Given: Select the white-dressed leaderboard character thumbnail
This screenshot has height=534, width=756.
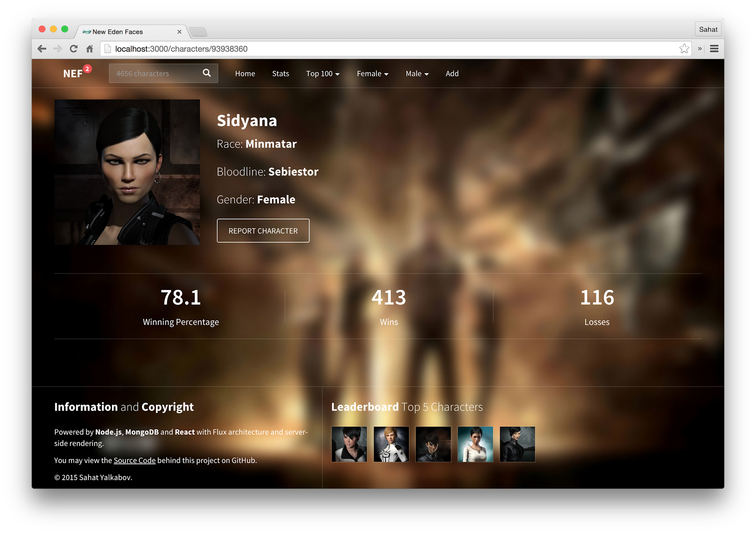Looking at the screenshot, I should tap(475, 444).
